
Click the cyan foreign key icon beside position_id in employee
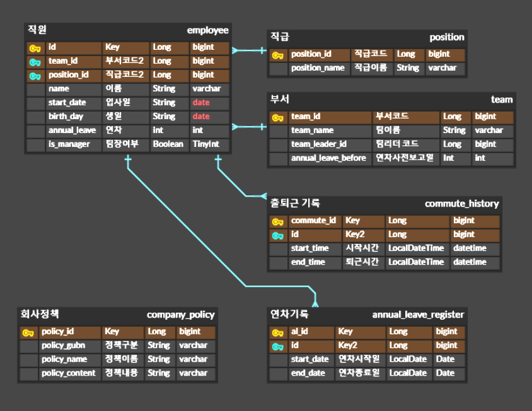(35, 76)
